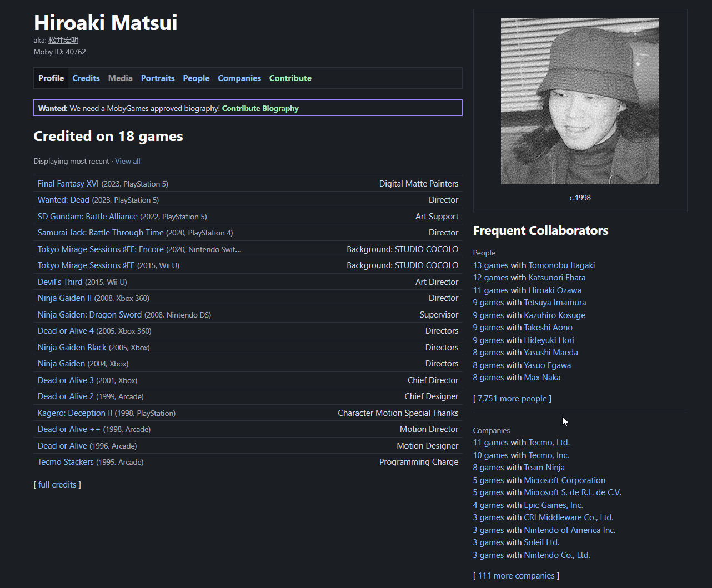The width and height of the screenshot is (712, 588).
Task: Click the Contribute Biography link
Action: [260, 108]
